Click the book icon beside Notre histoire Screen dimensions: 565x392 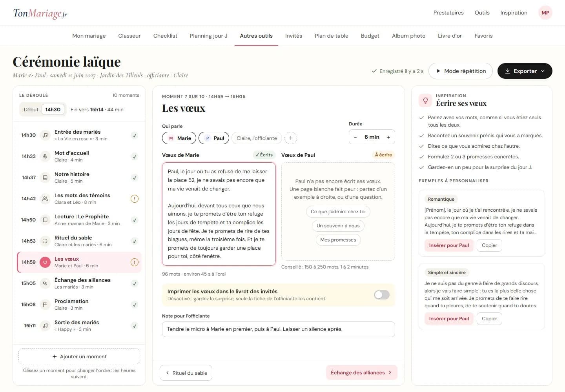click(45, 178)
